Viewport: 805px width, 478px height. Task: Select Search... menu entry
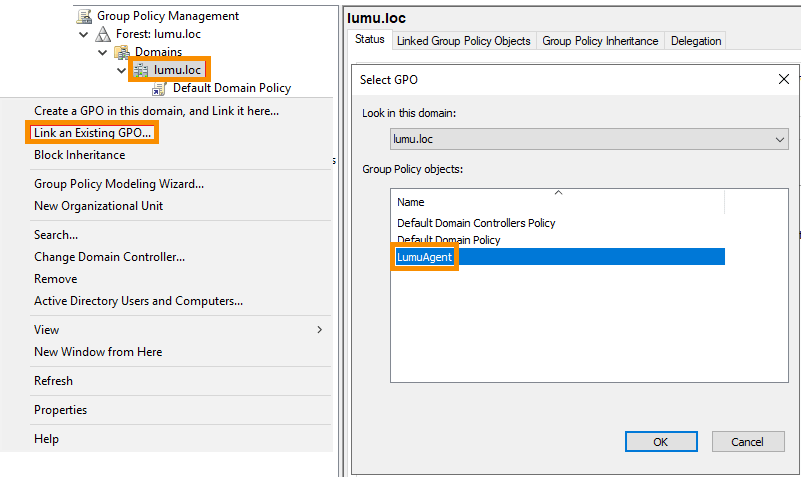tap(56, 235)
